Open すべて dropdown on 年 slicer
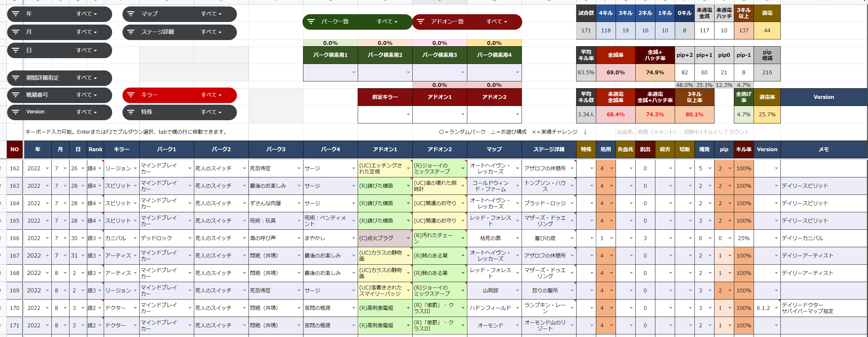Viewport: 868px width, 337px height. tap(87, 14)
